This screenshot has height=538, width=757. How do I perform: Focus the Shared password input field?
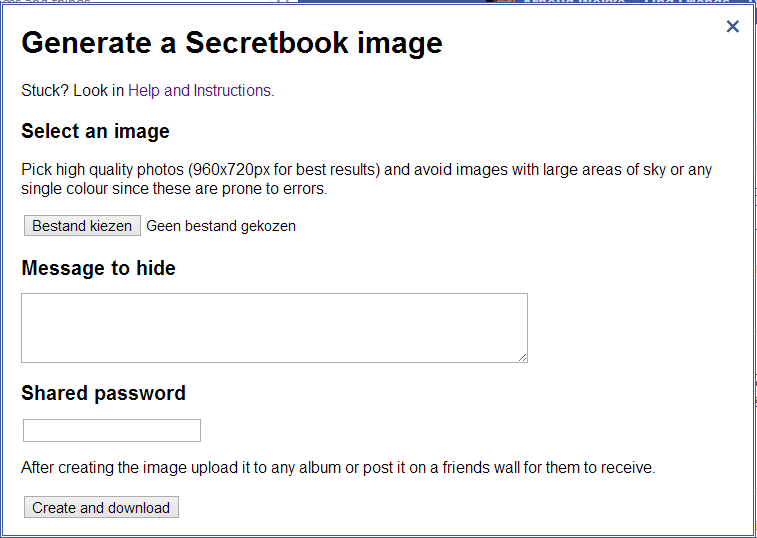[x=112, y=431]
